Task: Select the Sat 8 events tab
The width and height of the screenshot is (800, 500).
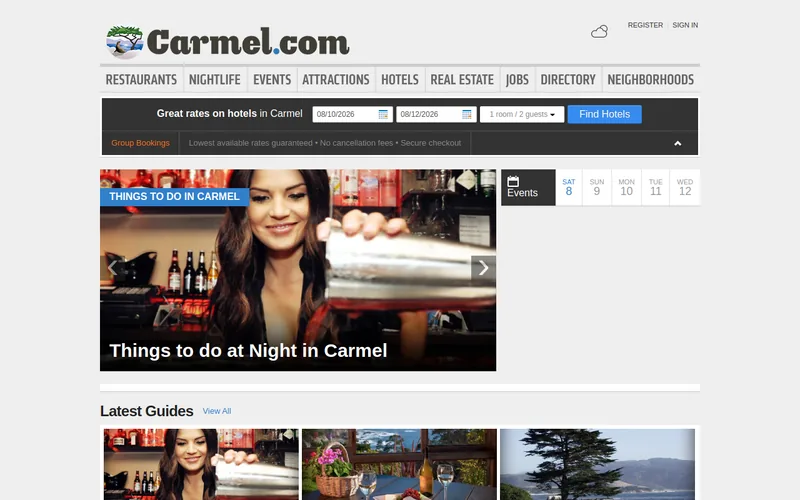Action: pyautogui.click(x=569, y=188)
